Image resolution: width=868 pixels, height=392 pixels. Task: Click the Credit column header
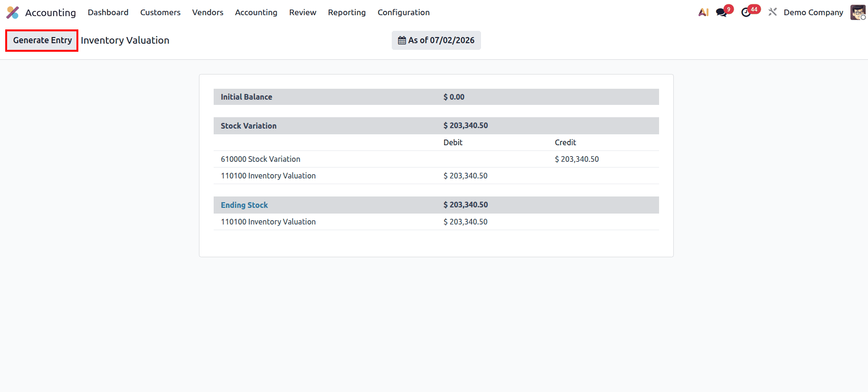(565, 142)
